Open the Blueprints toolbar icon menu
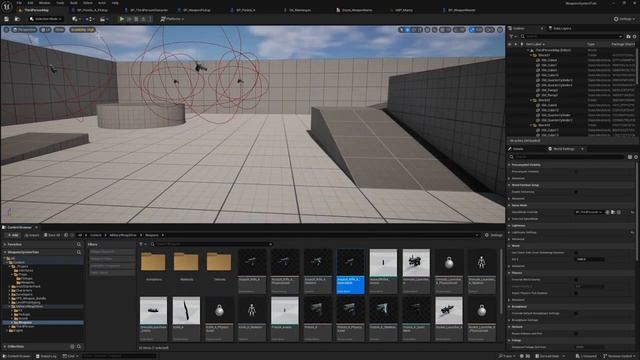Viewport: 640px width, 360px height. click(89, 19)
